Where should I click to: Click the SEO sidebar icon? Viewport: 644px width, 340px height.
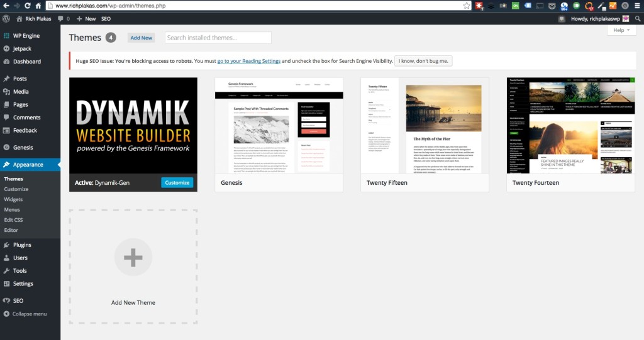[6, 300]
